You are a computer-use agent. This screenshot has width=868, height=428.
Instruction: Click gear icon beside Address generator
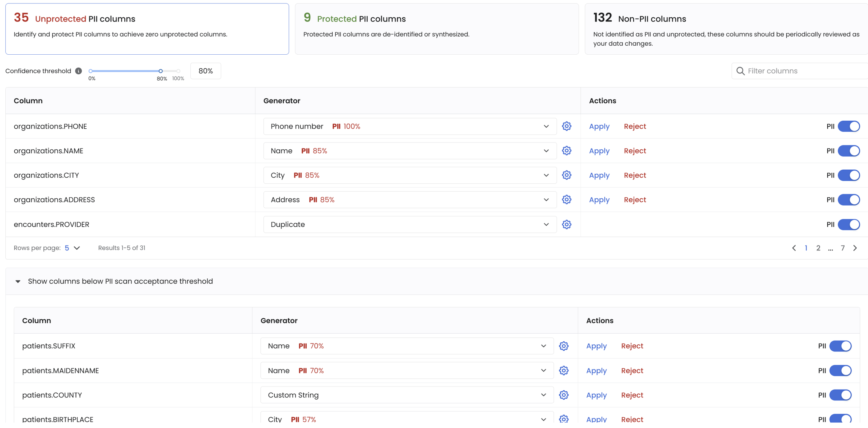click(x=566, y=199)
